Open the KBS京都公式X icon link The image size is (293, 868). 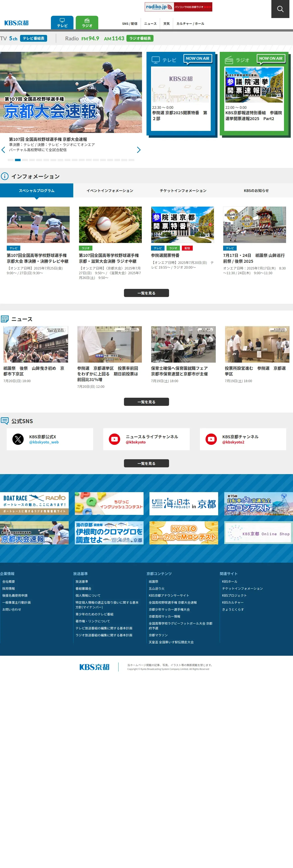click(x=18, y=439)
